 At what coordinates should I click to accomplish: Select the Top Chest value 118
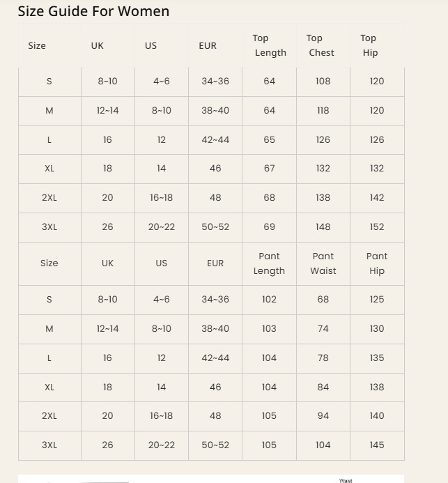click(323, 111)
